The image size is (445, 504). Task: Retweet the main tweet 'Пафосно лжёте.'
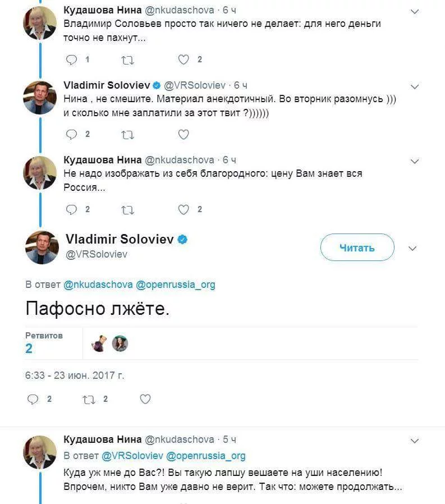coord(89,399)
